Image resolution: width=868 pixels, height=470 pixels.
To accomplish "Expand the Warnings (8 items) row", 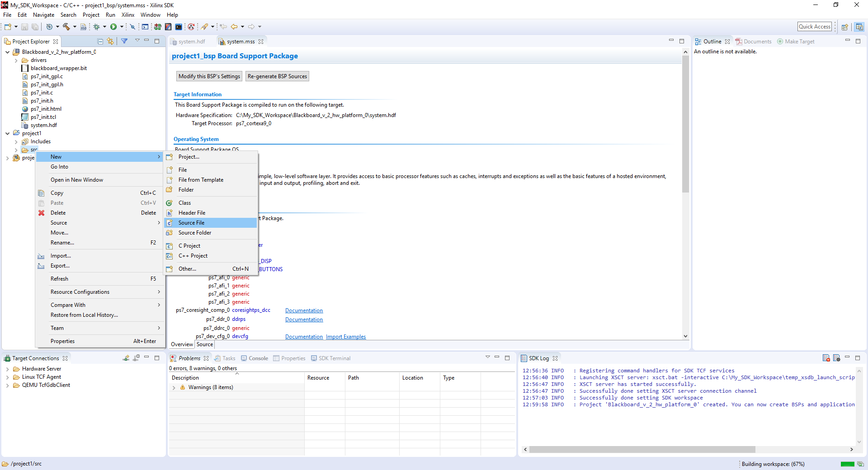I will tap(174, 388).
